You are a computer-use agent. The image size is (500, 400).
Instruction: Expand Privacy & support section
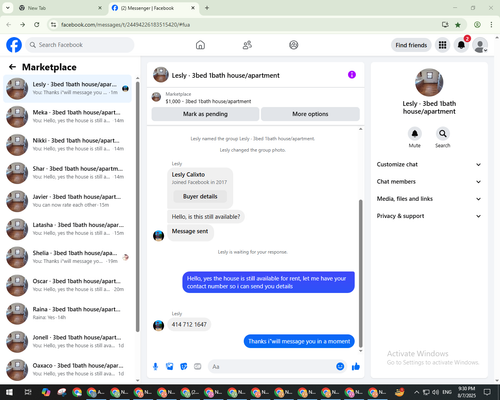(429, 216)
